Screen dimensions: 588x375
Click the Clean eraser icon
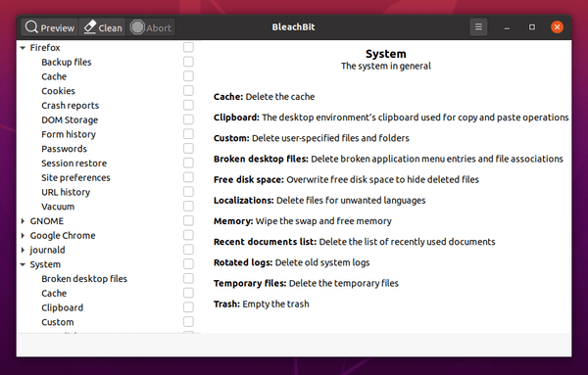click(x=89, y=27)
